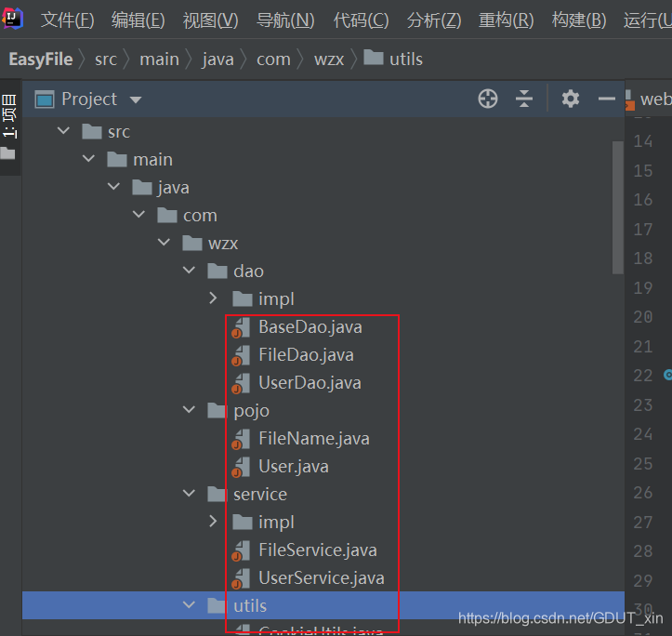Viewport: 672px width, 636px height.
Task: Click the impl folder icon under service
Action: coord(243,522)
